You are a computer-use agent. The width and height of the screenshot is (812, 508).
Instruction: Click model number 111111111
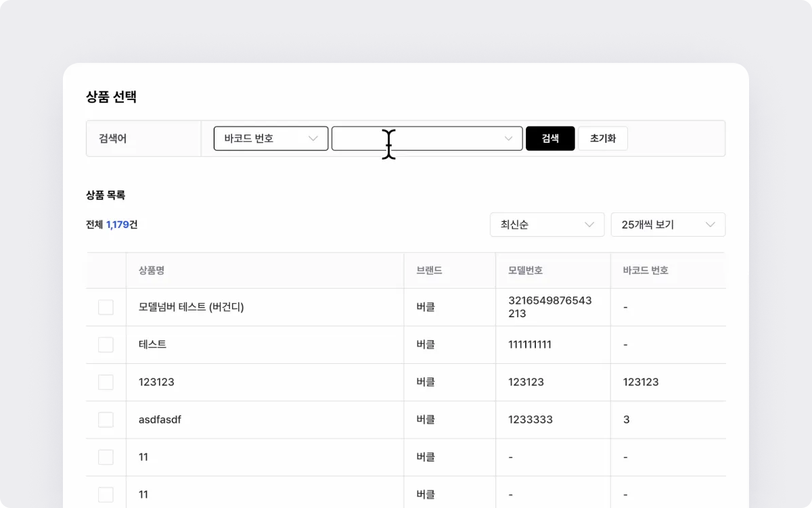click(x=530, y=345)
